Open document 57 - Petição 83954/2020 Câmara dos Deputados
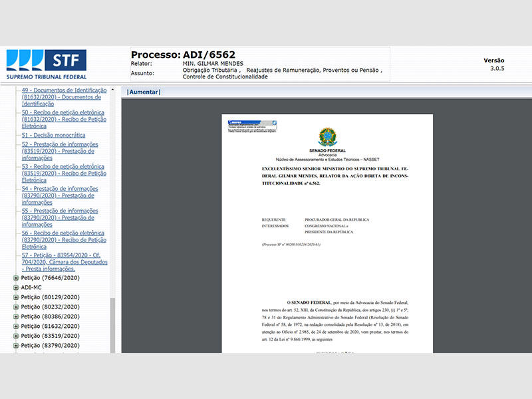Image resolution: width=532 pixels, height=399 pixels. click(x=65, y=262)
